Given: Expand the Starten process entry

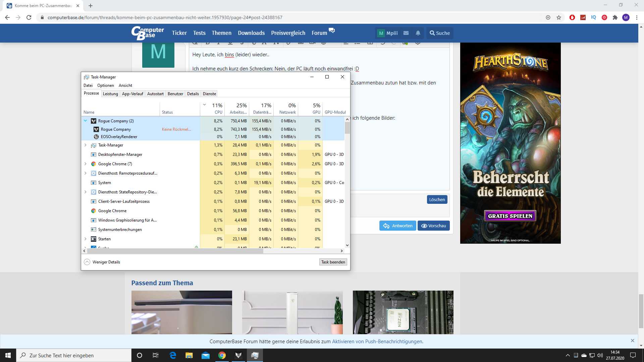Looking at the screenshot, I should pos(86,239).
